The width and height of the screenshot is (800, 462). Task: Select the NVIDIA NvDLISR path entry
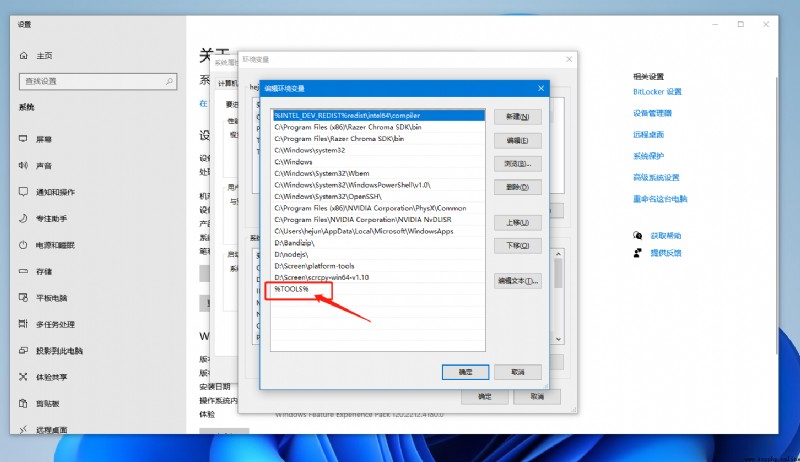click(x=378, y=220)
